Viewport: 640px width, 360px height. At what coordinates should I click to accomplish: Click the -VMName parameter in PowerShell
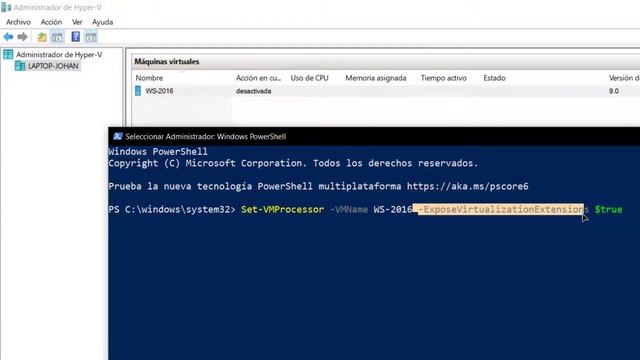(x=349, y=209)
